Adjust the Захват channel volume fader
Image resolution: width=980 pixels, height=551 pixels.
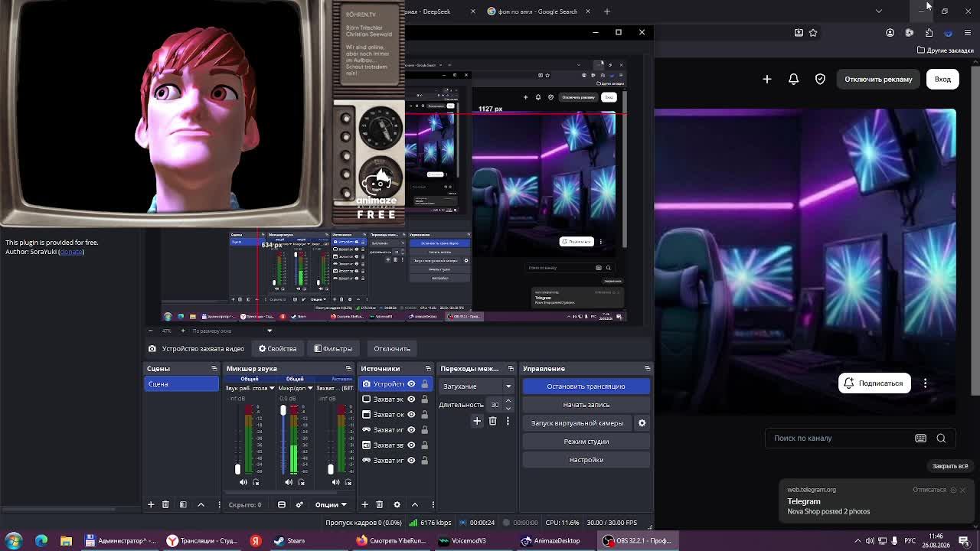coord(331,469)
